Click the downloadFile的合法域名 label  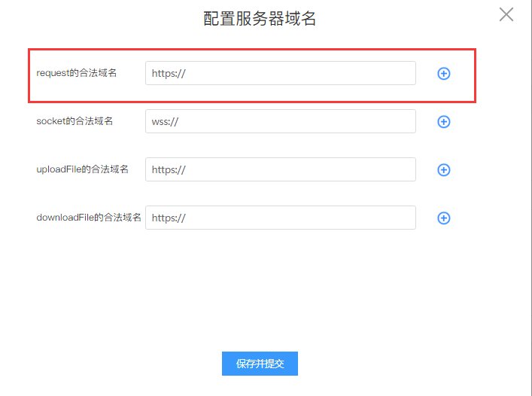(89, 218)
